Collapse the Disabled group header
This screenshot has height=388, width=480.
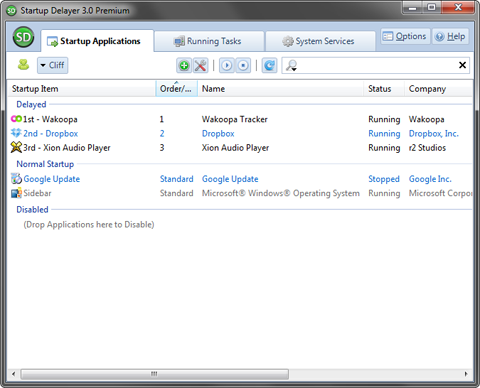[x=32, y=210]
